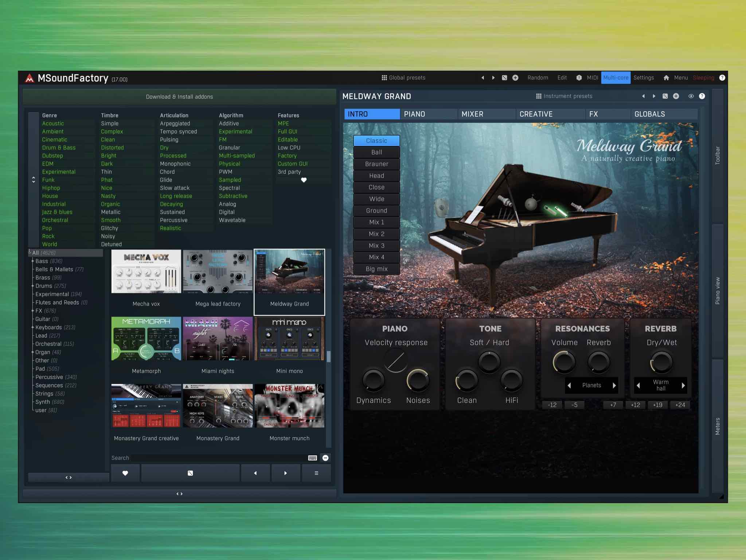Expand the Organ category in the tree
Viewport: 746px width, 560px height.
tap(32, 352)
